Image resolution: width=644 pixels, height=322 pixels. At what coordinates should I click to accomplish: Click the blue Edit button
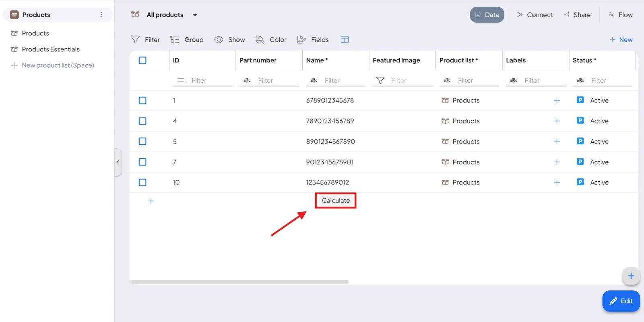pyautogui.click(x=621, y=301)
